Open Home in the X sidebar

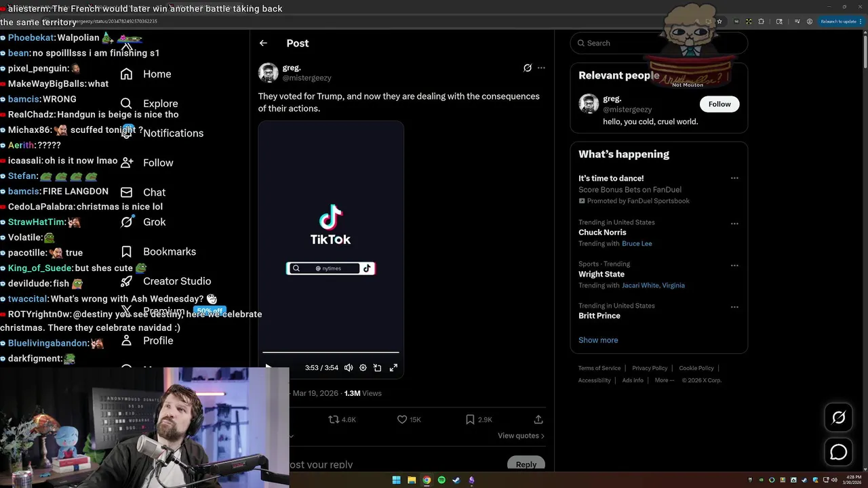tap(146, 74)
